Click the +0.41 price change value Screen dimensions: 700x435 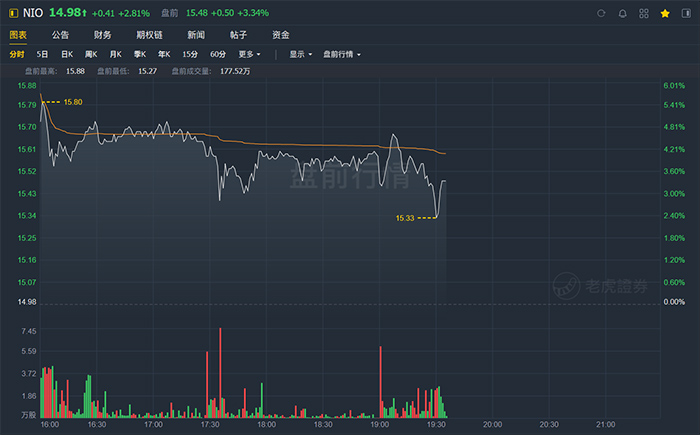(103, 13)
